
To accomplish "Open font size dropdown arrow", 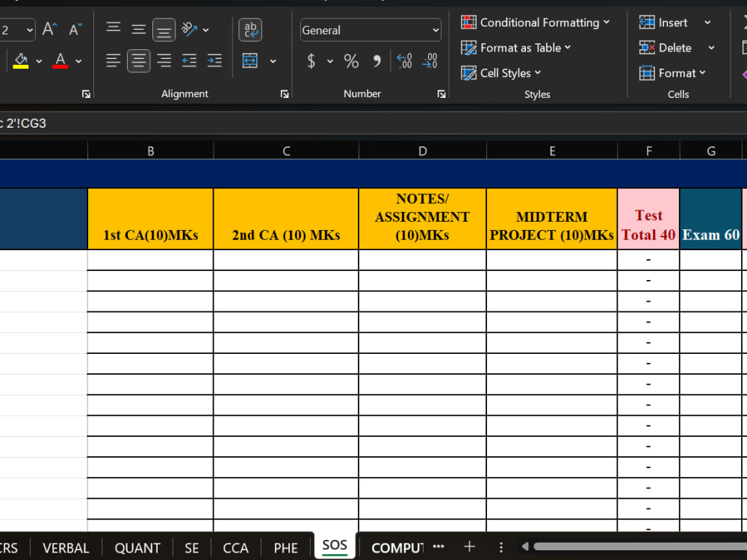I will click(x=30, y=30).
